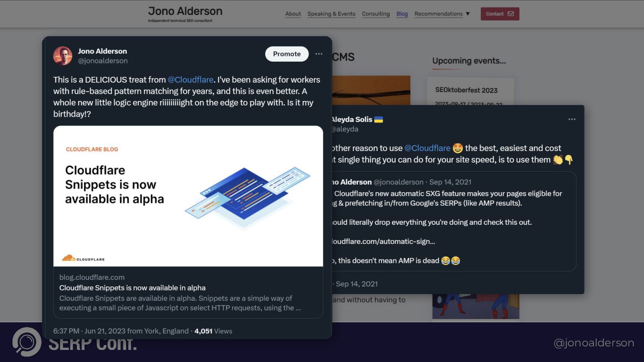Image resolution: width=644 pixels, height=362 pixels.
Task: Click the Jono Alderson site title
Action: [x=185, y=11]
